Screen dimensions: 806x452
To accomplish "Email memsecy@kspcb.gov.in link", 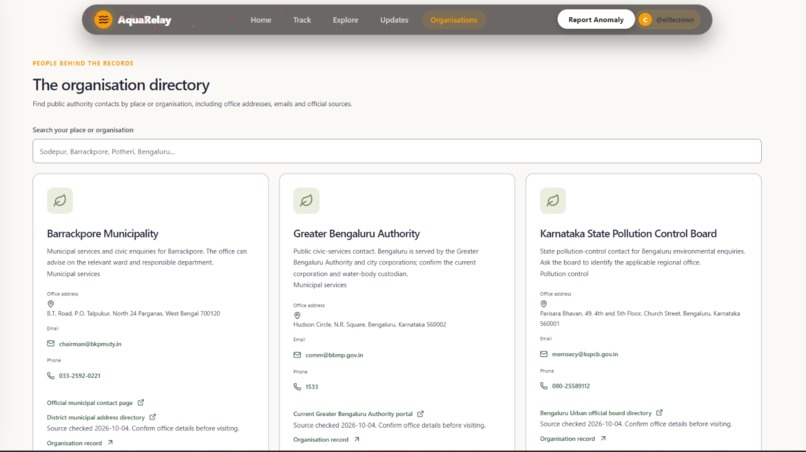I will (585, 354).
